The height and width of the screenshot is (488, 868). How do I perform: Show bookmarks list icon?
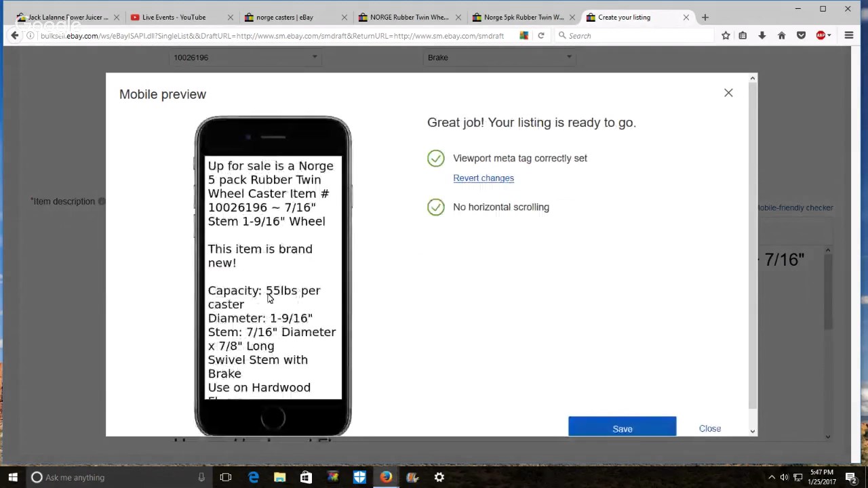point(743,35)
